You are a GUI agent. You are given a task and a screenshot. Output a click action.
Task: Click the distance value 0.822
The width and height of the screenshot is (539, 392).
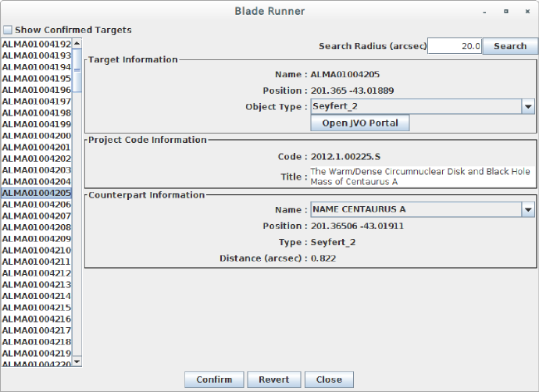323,258
